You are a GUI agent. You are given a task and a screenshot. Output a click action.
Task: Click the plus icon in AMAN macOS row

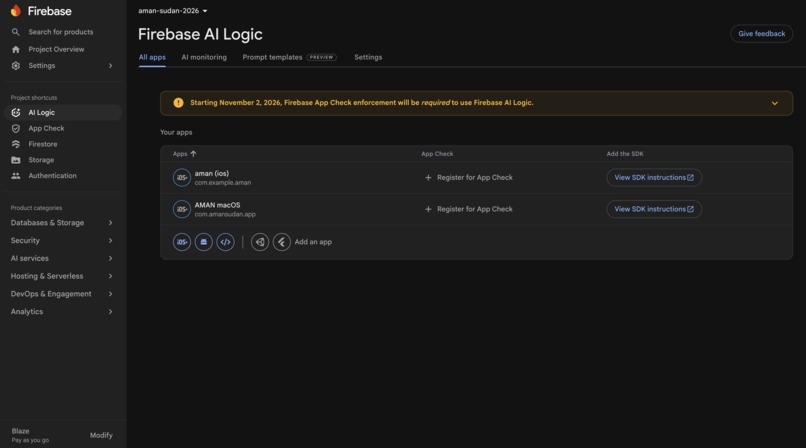point(428,209)
